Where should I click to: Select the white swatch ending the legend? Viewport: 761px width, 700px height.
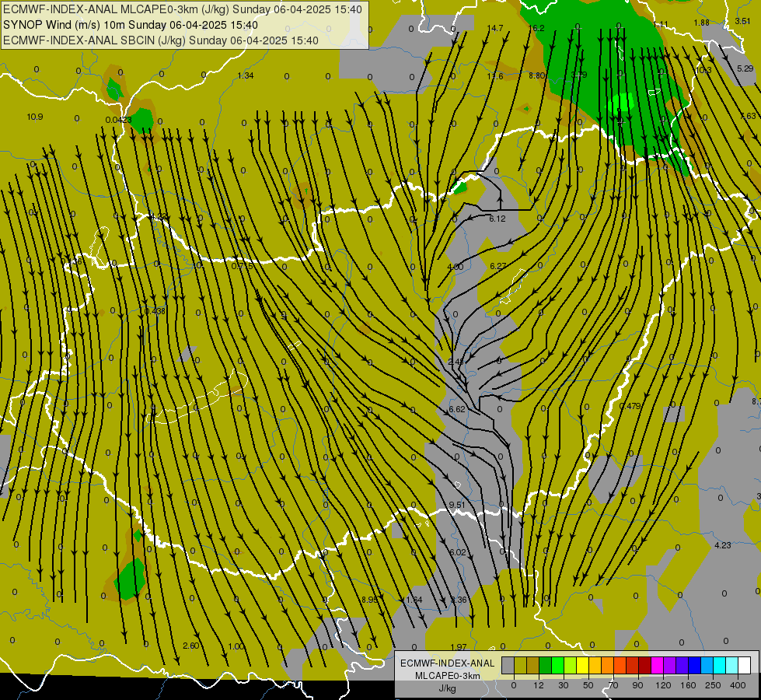(745, 665)
